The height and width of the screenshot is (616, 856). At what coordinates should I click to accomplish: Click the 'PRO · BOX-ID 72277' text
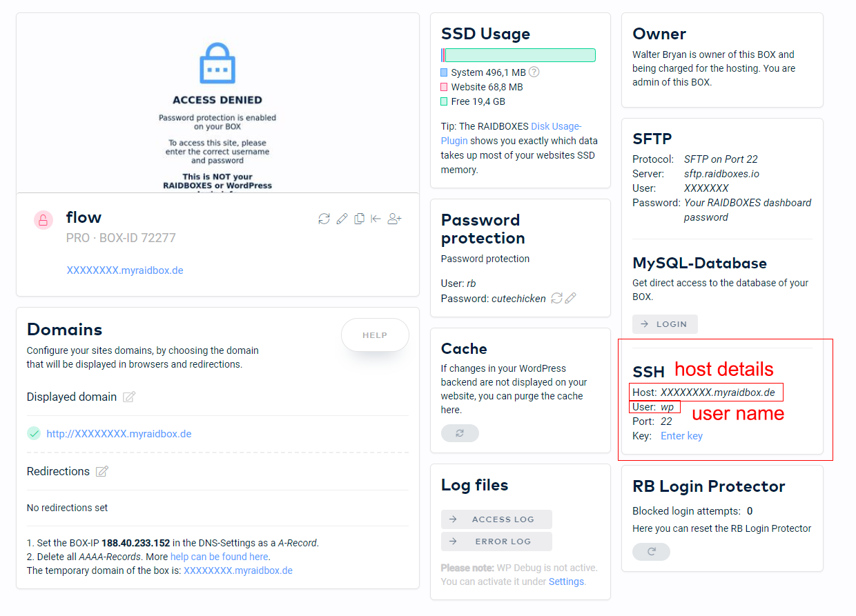tap(121, 238)
